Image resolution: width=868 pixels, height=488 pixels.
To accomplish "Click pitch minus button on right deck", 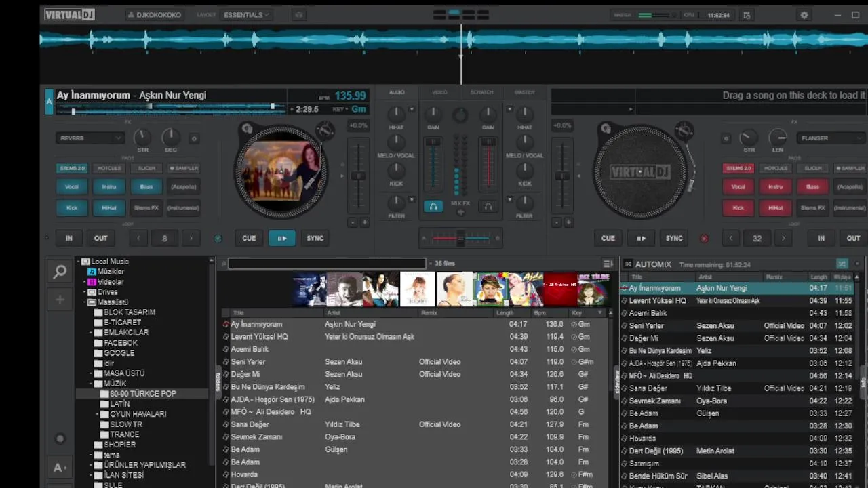I will click(557, 222).
